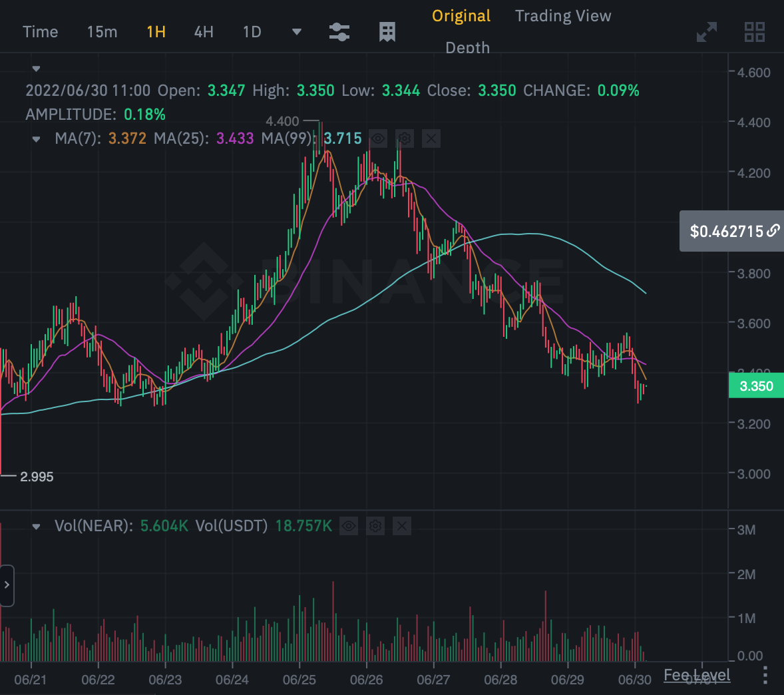Open the multi-chart grid layout icon

coord(754,32)
